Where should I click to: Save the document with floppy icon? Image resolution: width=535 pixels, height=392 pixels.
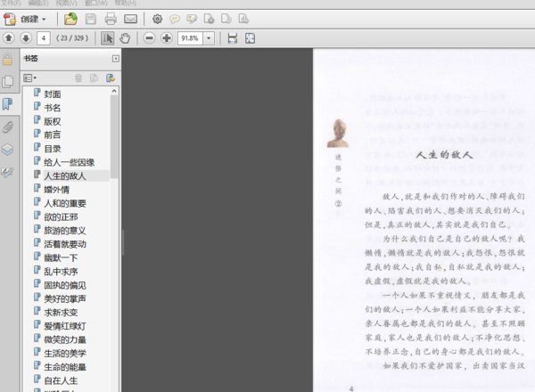point(90,19)
